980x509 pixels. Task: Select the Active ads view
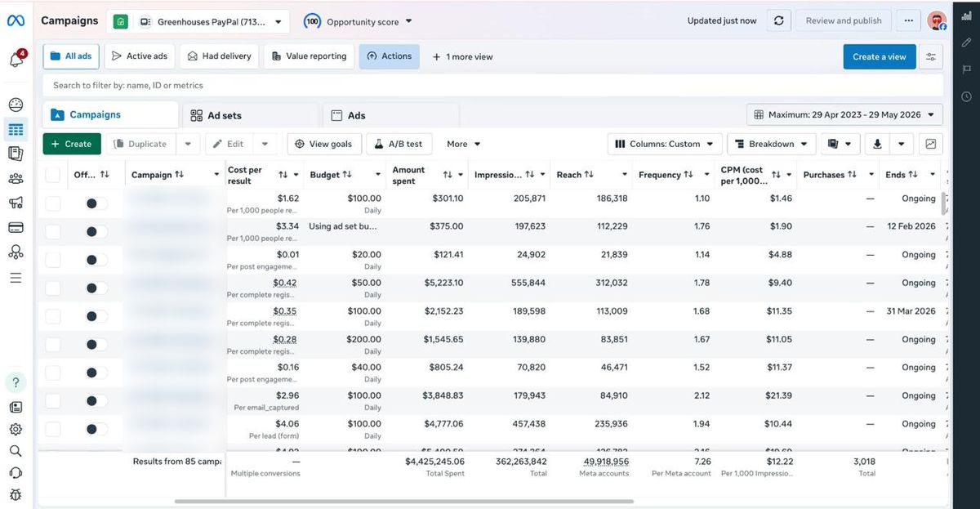point(140,56)
